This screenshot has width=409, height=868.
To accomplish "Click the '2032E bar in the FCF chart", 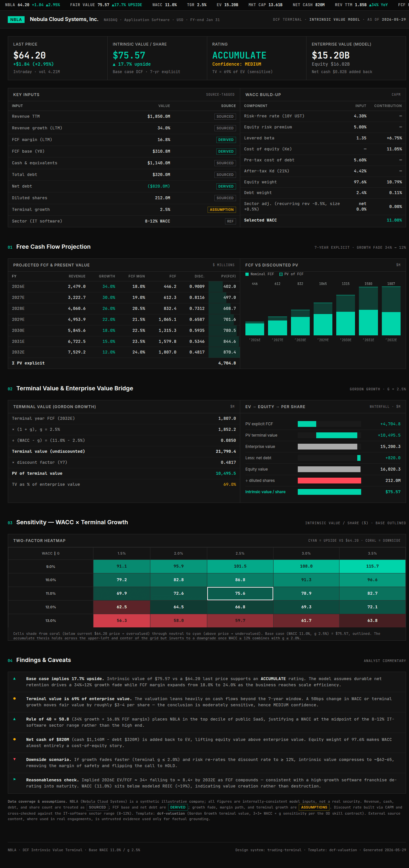I will point(391,311).
